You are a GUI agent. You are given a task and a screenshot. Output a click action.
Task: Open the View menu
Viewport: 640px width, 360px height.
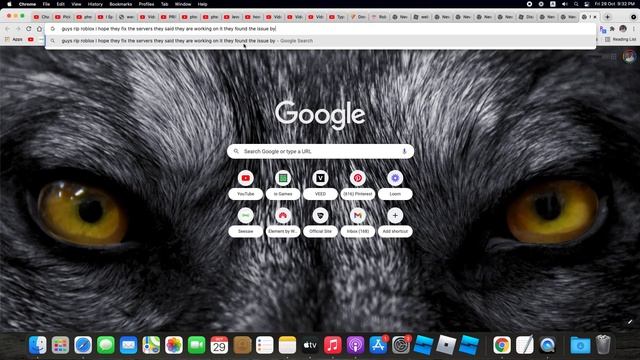point(76,4)
